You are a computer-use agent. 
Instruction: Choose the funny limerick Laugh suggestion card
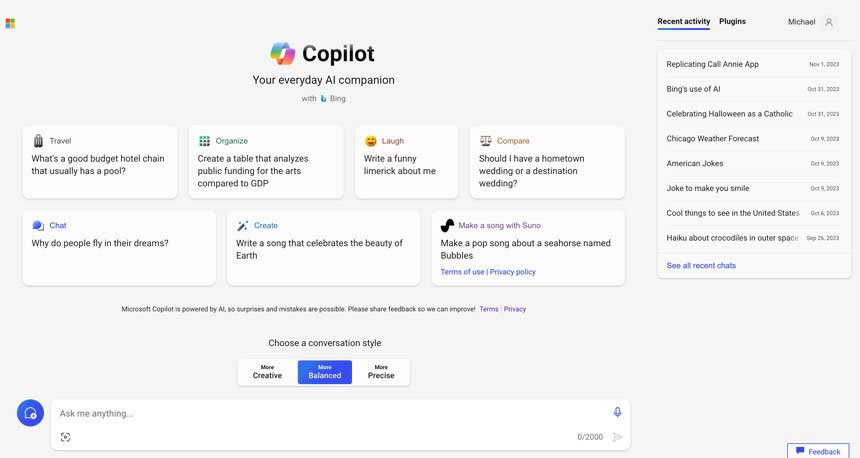point(405,161)
